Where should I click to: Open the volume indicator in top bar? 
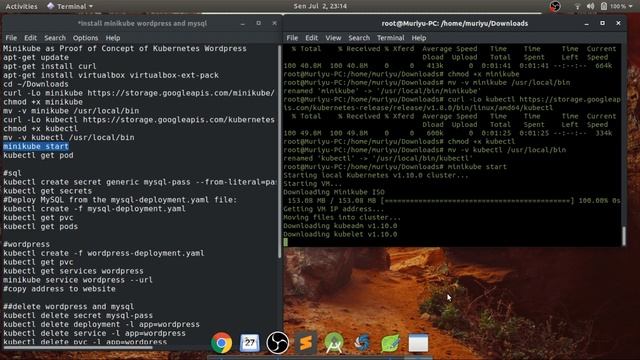click(x=590, y=6)
